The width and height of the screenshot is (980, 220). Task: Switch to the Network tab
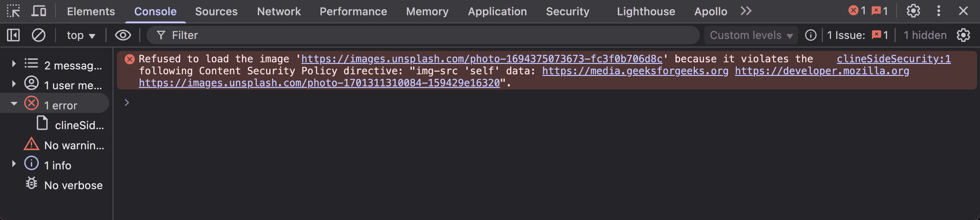coord(279,11)
